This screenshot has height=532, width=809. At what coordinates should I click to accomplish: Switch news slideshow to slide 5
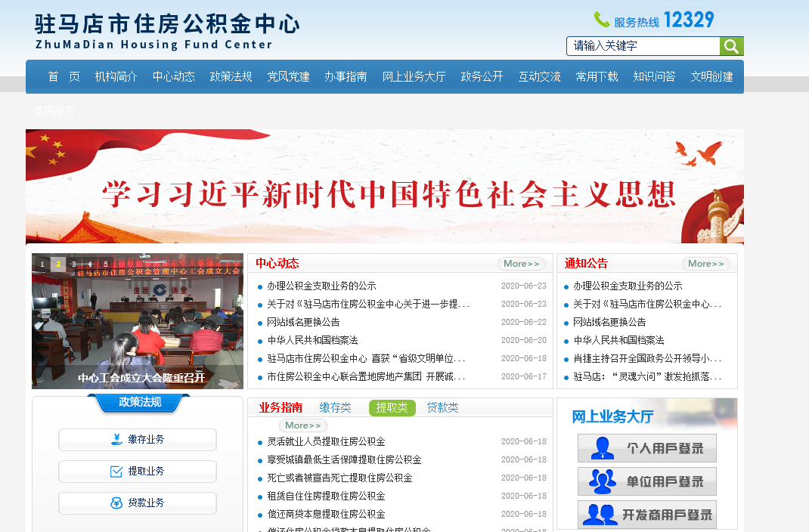tap(106, 264)
